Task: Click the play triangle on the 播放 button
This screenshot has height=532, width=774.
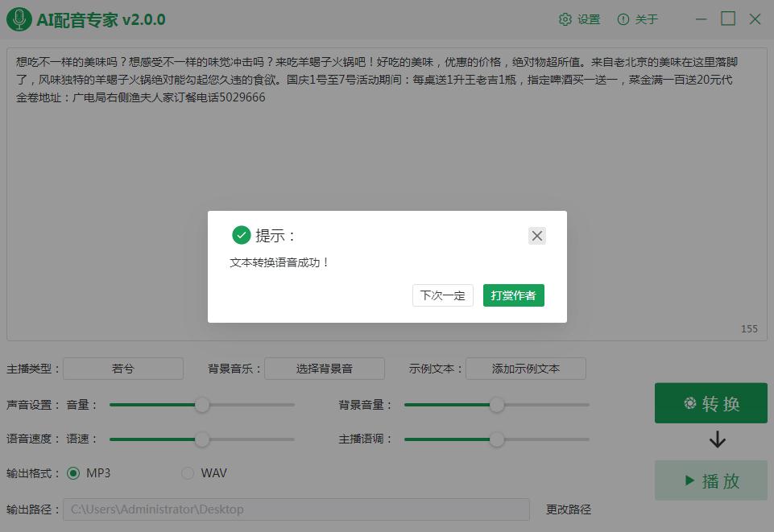Action: [x=688, y=480]
